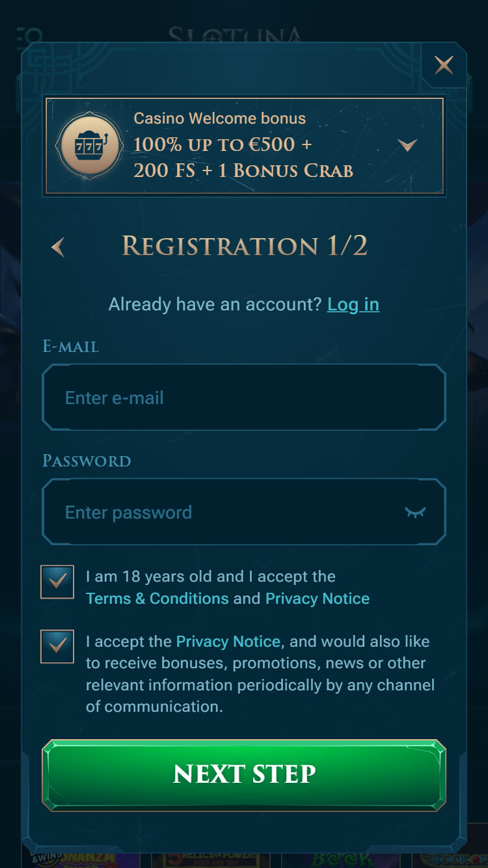Untick the bonuses and promotions consent checkbox

click(x=57, y=646)
